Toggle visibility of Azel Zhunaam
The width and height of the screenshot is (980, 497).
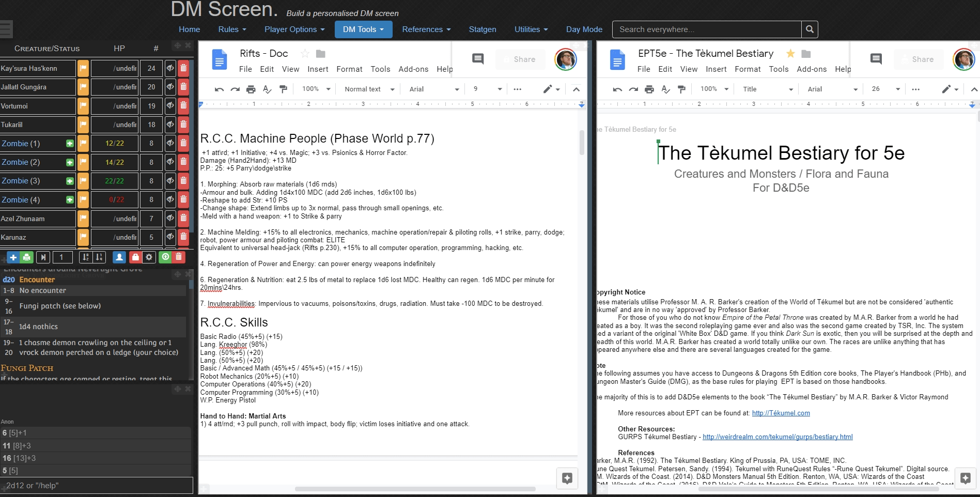click(x=170, y=219)
